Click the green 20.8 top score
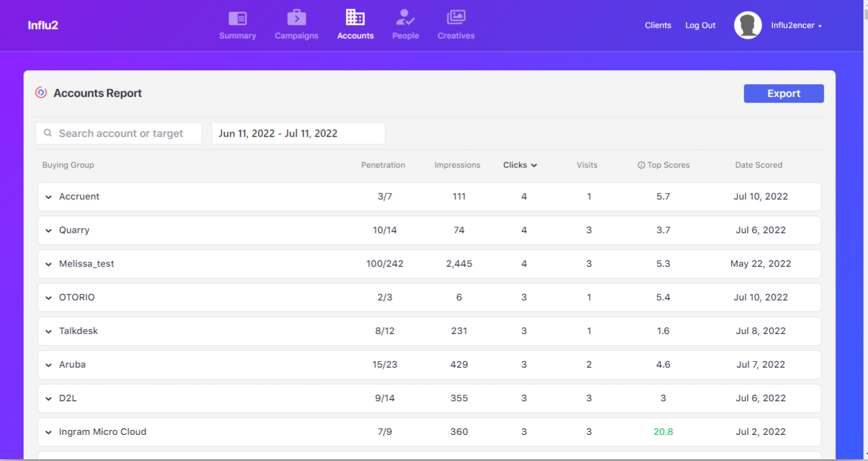Viewport: 868px width, 461px height. [663, 432]
